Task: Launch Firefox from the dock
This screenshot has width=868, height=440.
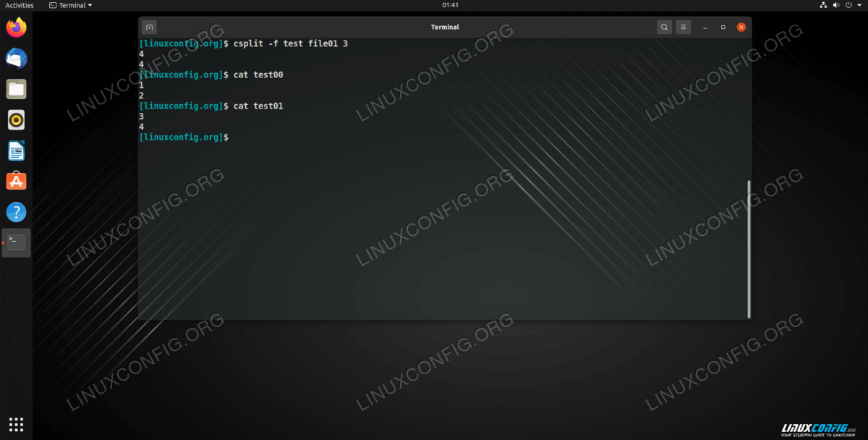Action: point(16,28)
